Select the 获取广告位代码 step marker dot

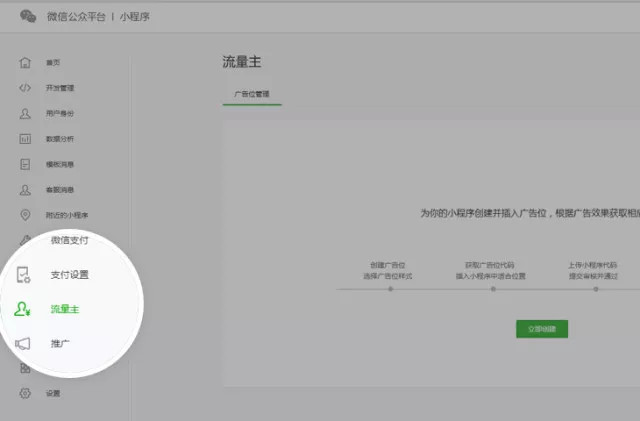(492, 289)
